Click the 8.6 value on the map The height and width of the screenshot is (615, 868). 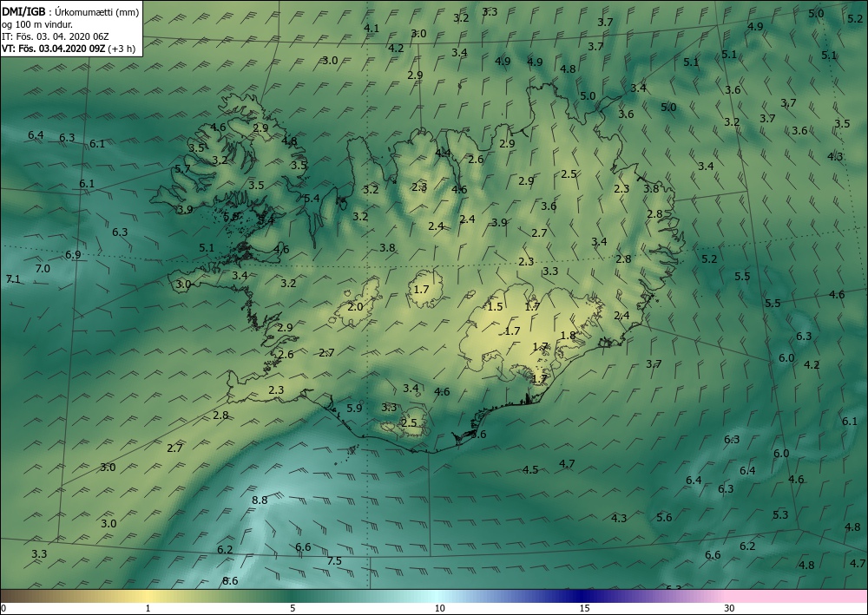click(230, 580)
